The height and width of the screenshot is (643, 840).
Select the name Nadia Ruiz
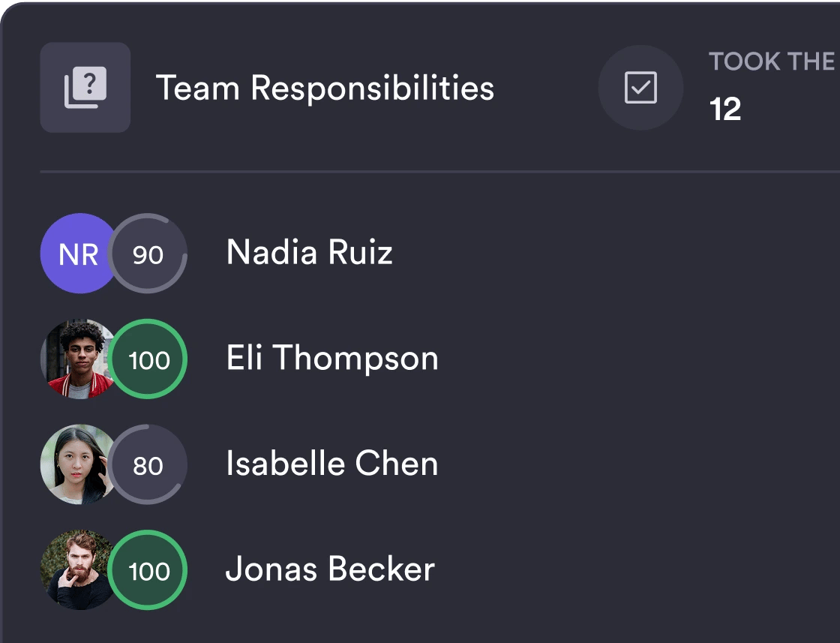(309, 253)
